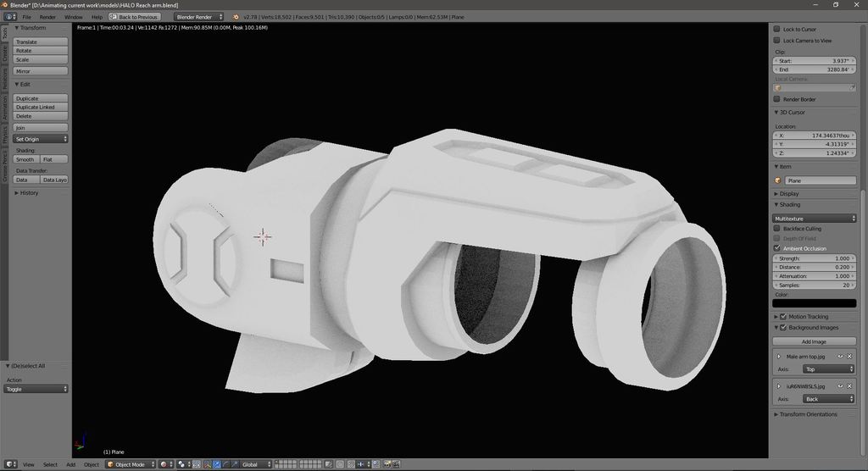Screen dimensions: 868x471
Task: Remove iuR6NW8SL5.jpg background image
Action: pos(849,386)
